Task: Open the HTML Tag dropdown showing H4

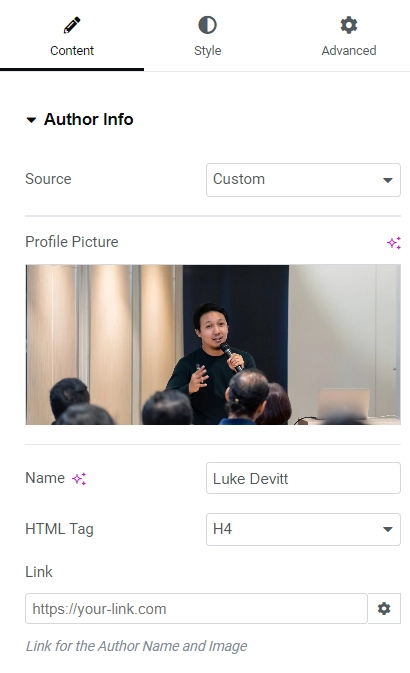Action: [303, 529]
